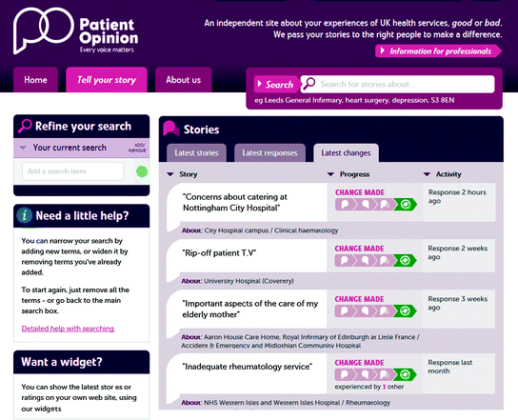This screenshot has width=518, height=420.
Task: Collapse the Your current search section
Action: pyautogui.click(x=23, y=148)
